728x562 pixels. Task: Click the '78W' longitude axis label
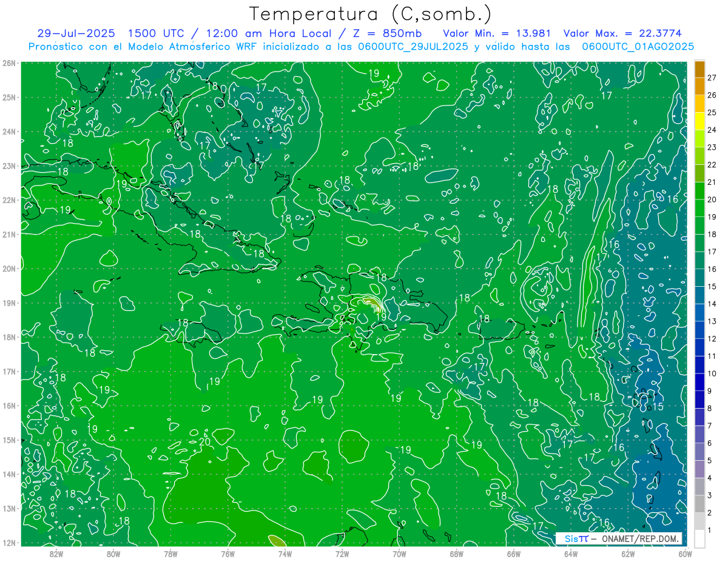(170, 553)
